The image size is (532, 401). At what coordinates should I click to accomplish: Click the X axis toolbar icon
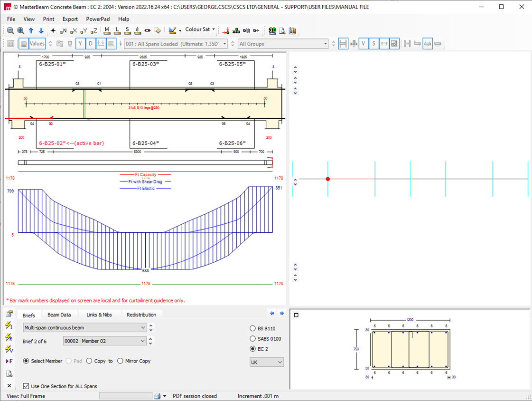click(73, 30)
